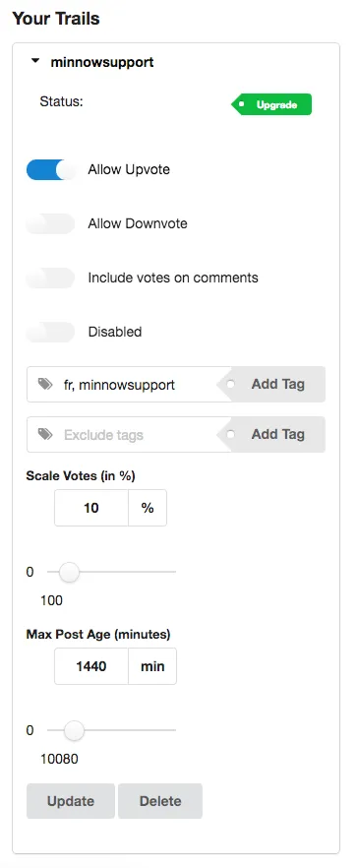
Task: Click the Delete button
Action: tap(160, 801)
